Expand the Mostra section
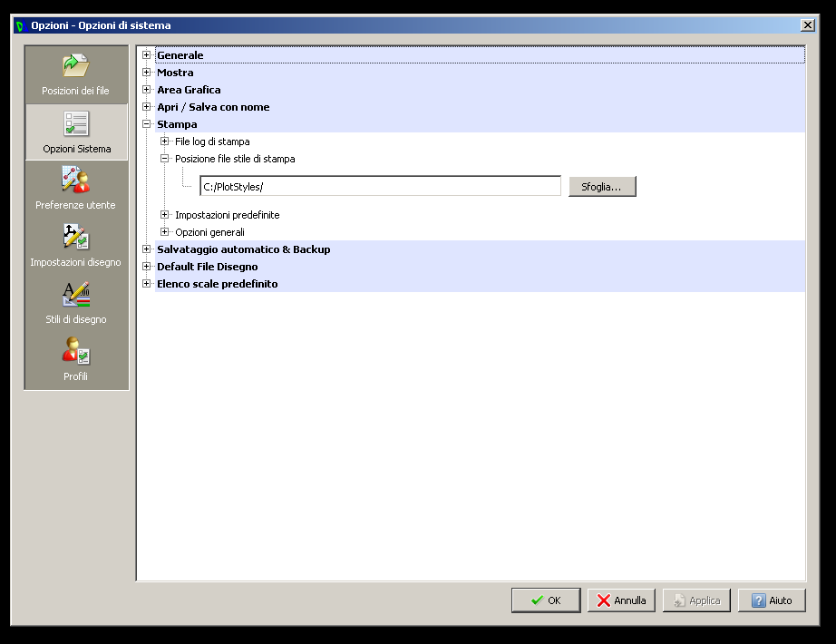This screenshot has width=836, height=644. tap(147, 73)
